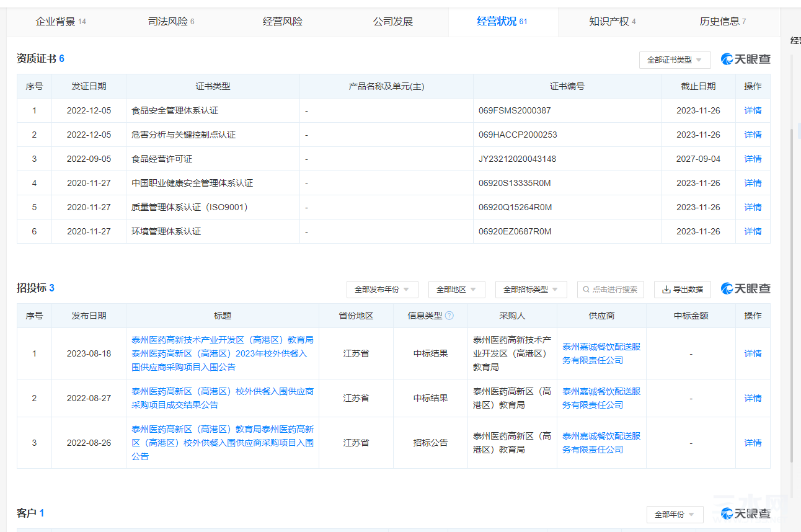Image resolution: width=801 pixels, height=532 pixels.
Task: Open the 全部招标类型 dropdown
Action: 531,290
